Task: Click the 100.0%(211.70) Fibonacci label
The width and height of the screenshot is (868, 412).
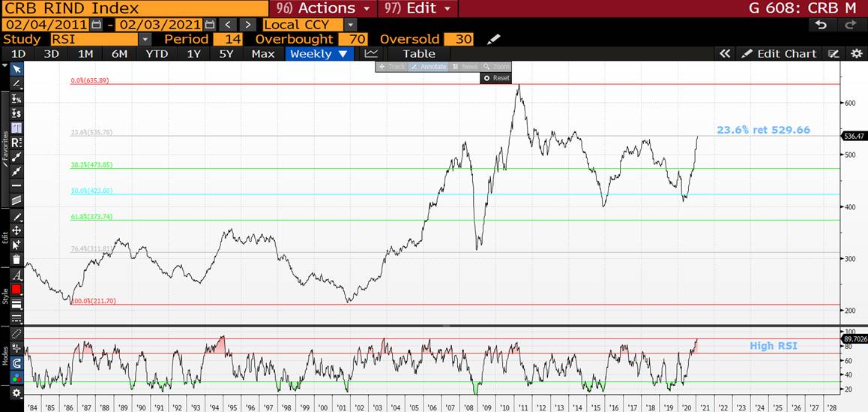Action: click(92, 301)
